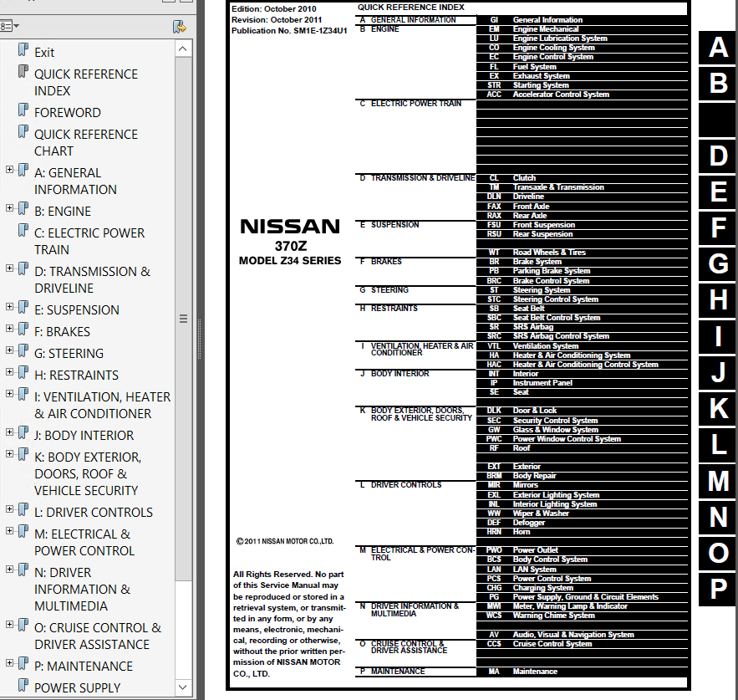Expand the G: STEERING bookmark
The image size is (738, 700).
[x=9, y=350]
